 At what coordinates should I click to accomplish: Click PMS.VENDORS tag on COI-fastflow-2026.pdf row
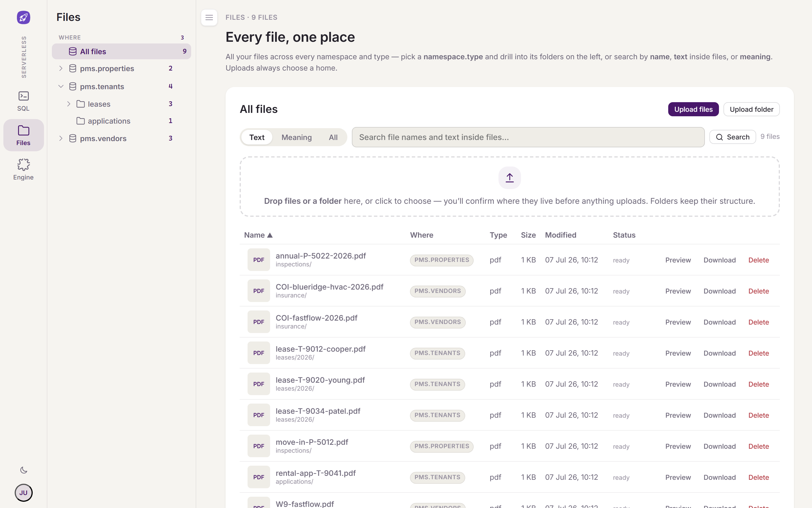pyautogui.click(x=438, y=322)
